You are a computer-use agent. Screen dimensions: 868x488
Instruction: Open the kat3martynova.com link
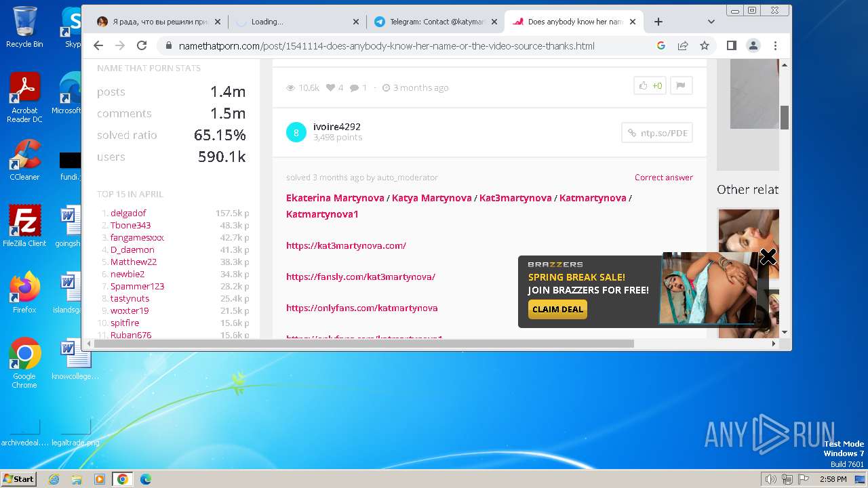(x=346, y=245)
